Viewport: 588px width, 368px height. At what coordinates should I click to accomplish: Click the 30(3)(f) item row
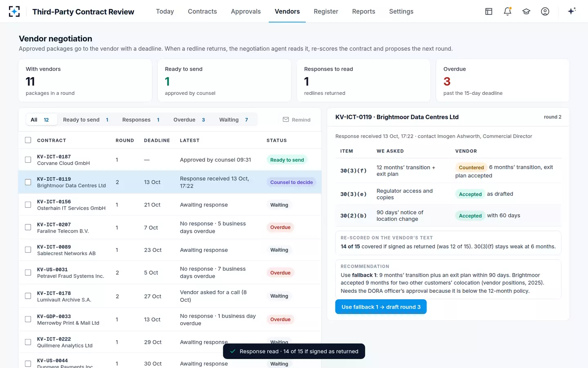[x=448, y=171]
